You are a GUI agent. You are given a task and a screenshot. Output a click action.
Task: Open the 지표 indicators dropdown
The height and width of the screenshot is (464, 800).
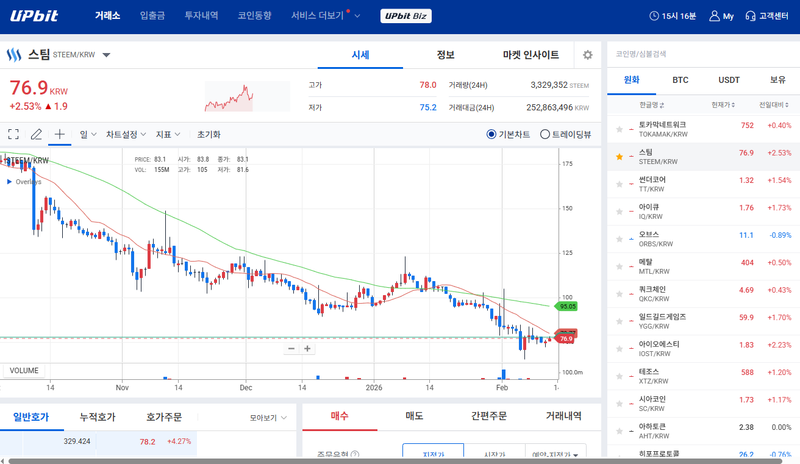point(168,134)
